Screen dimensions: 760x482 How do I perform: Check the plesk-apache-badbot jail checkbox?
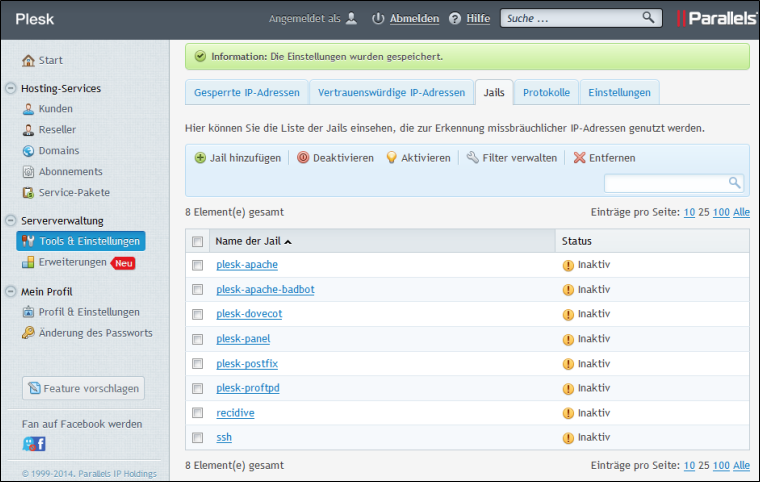(x=197, y=289)
